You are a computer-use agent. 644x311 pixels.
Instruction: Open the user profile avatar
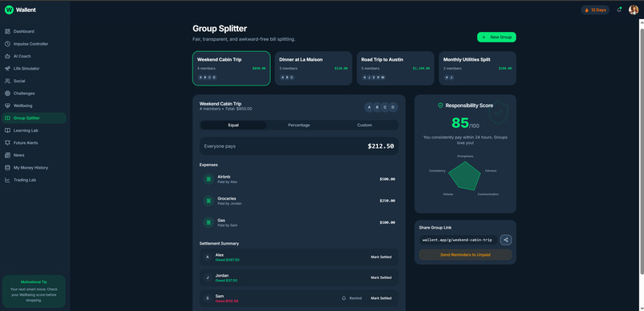click(634, 10)
